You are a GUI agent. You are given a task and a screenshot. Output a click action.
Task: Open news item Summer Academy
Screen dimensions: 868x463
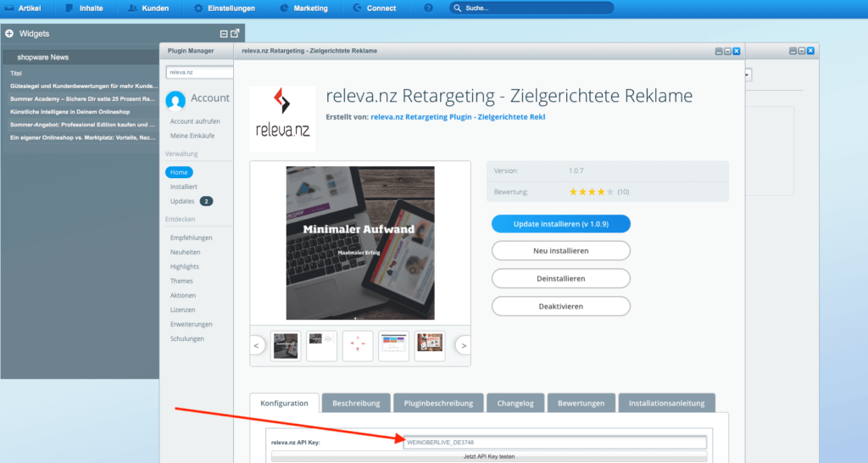click(x=82, y=99)
